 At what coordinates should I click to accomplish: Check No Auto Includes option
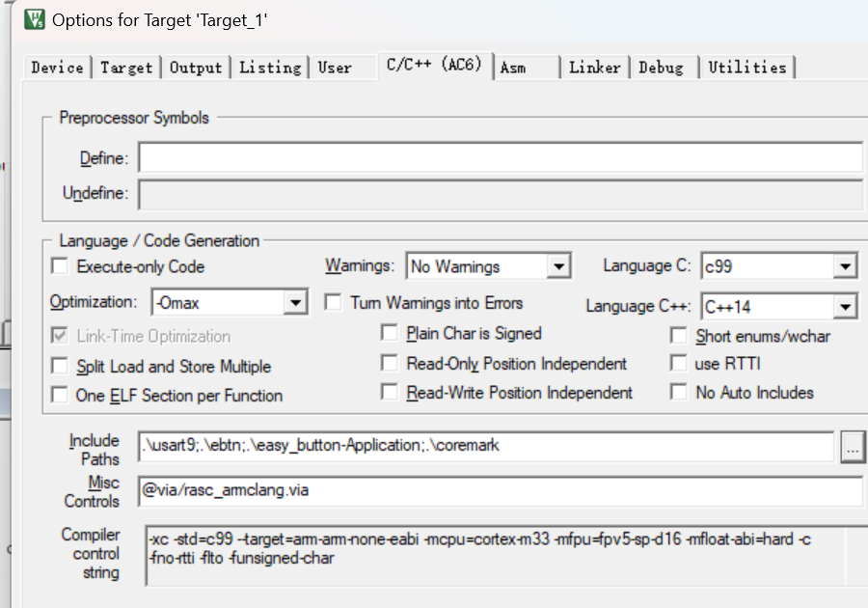click(x=679, y=392)
